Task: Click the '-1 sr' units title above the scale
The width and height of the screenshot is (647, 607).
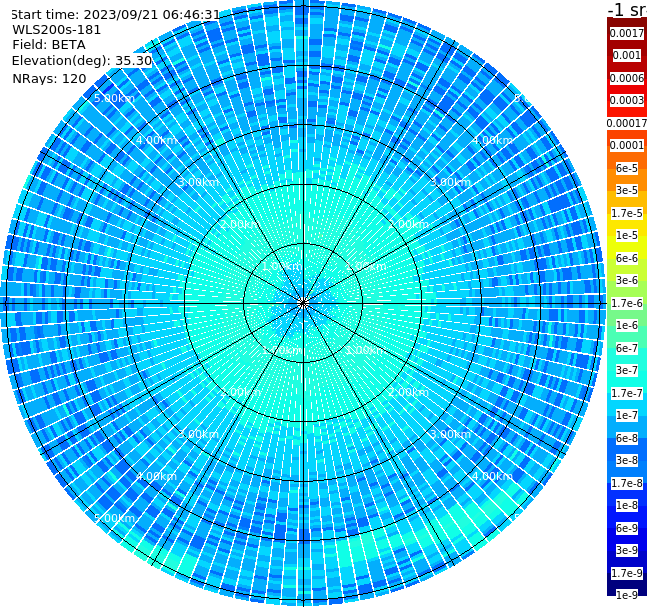Action: pyautogui.click(x=627, y=9)
